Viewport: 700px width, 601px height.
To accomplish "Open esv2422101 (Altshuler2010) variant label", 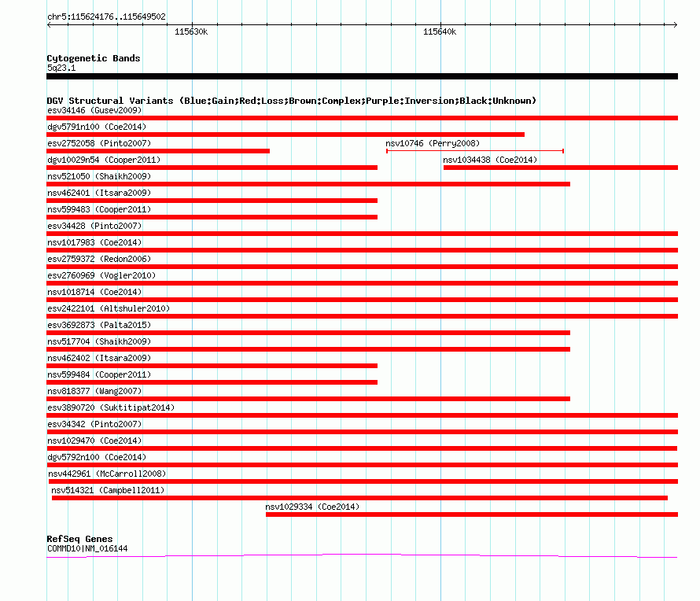I will coord(109,308).
